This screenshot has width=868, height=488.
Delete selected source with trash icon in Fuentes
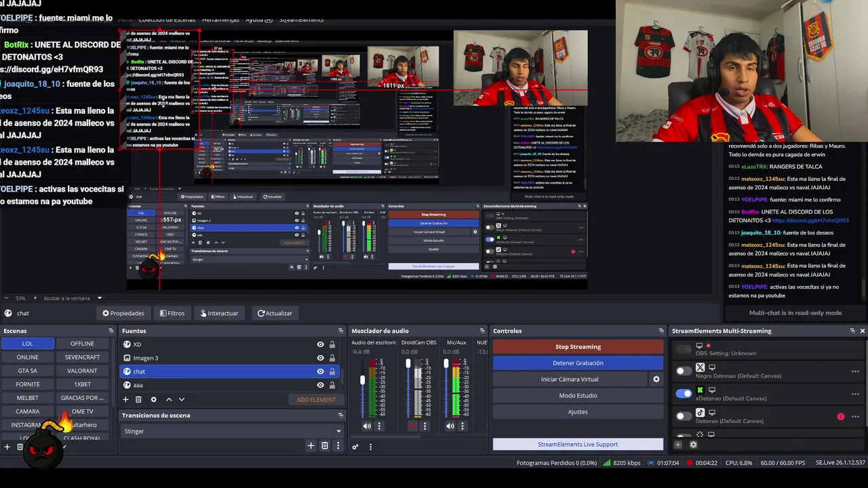138,399
